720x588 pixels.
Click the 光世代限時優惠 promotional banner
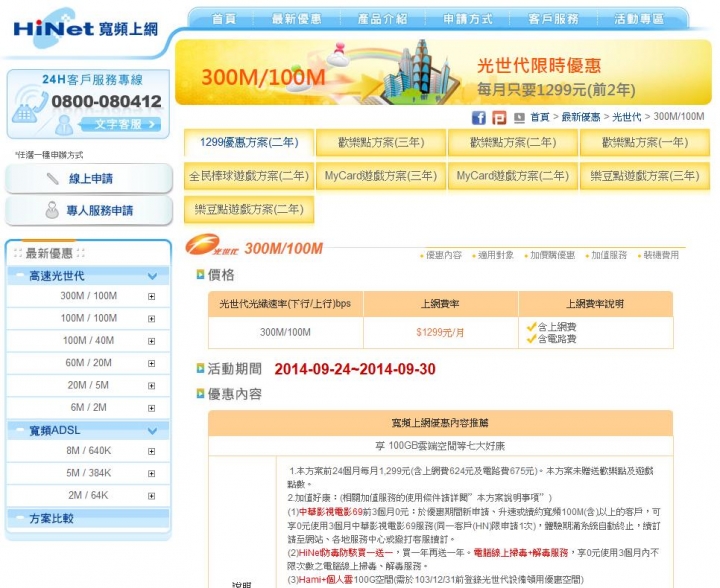tap(443, 73)
